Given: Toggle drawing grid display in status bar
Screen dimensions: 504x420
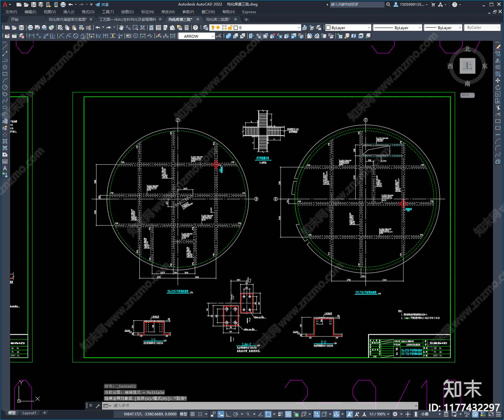Looking at the screenshot, I should coord(192,414).
